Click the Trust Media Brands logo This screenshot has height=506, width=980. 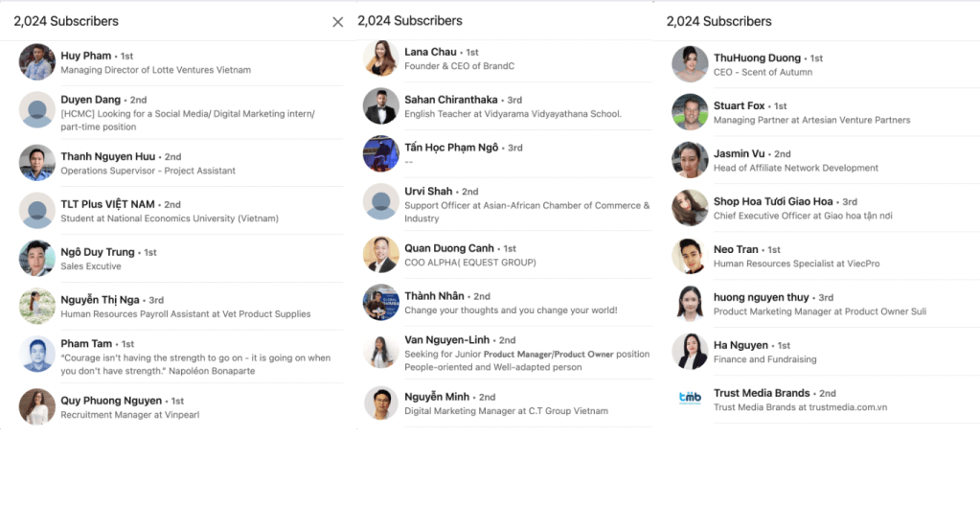point(690,399)
